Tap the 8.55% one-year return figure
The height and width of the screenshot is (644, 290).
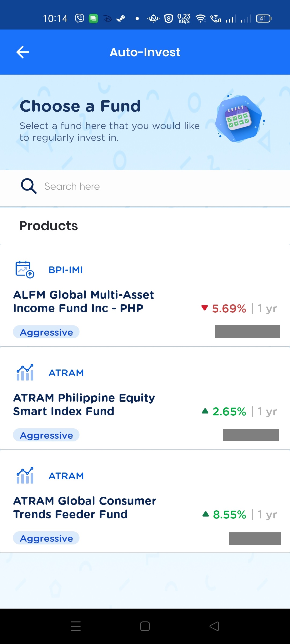229,515
